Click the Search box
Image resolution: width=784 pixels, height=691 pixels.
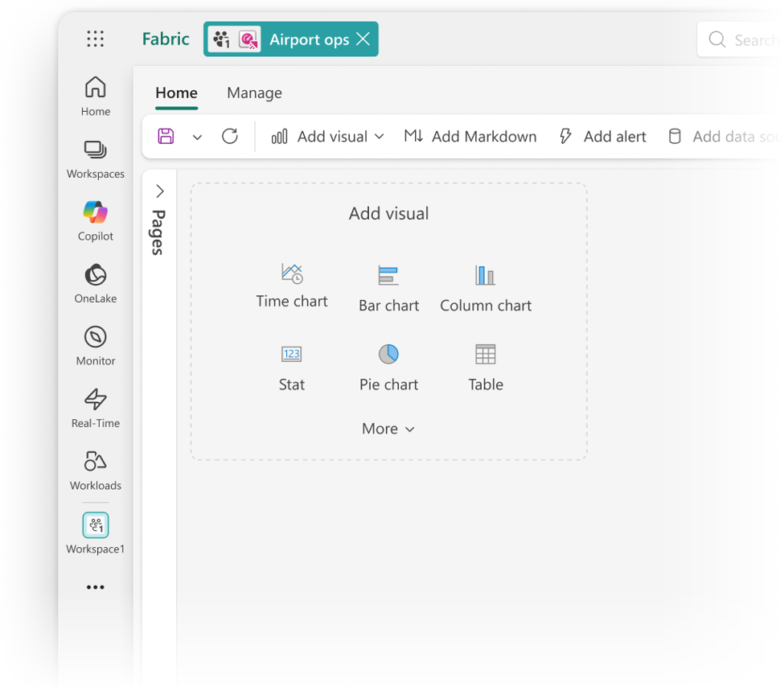[741, 39]
